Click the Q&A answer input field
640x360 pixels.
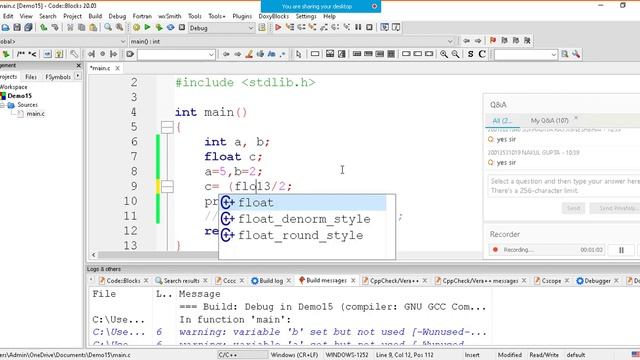(x=564, y=186)
